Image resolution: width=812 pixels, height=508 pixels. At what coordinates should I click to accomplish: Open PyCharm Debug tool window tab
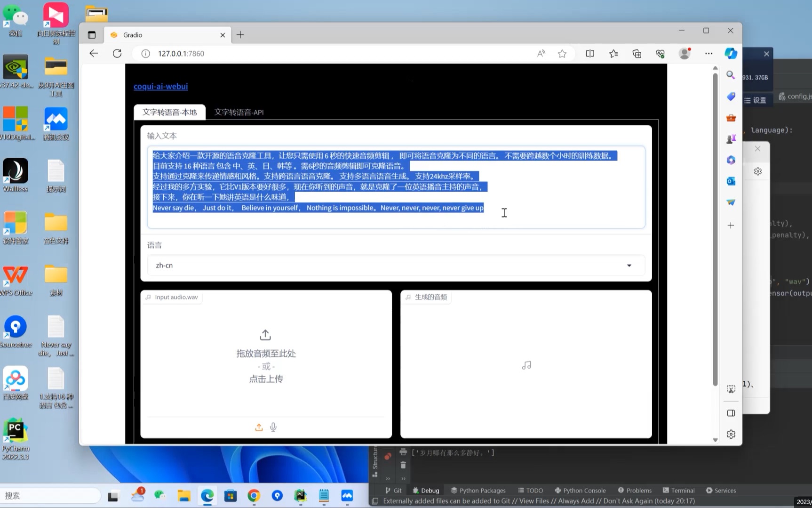(426, 490)
